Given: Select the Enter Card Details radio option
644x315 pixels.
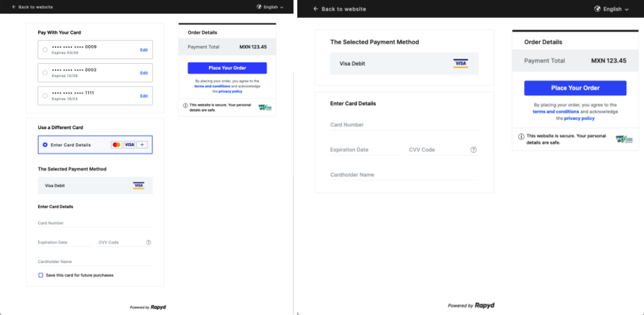Looking at the screenshot, I should pyautogui.click(x=45, y=145).
